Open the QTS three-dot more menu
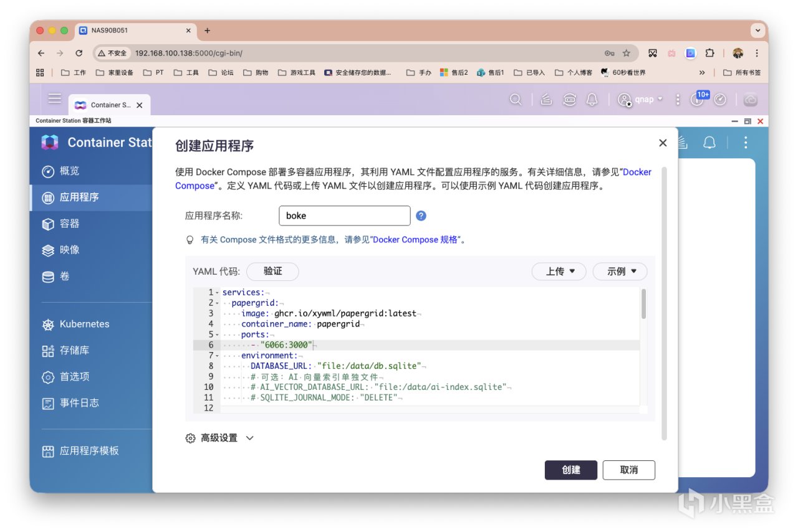798x532 pixels. tap(678, 100)
